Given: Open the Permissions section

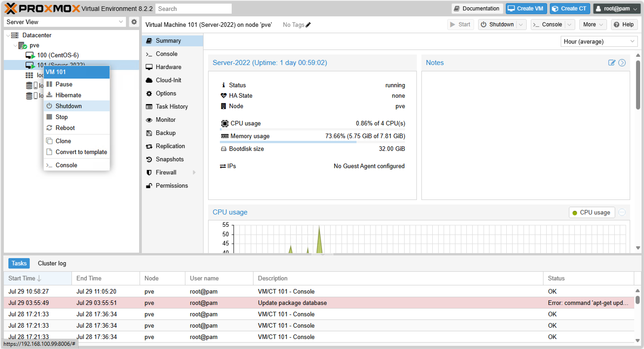Looking at the screenshot, I should point(172,185).
